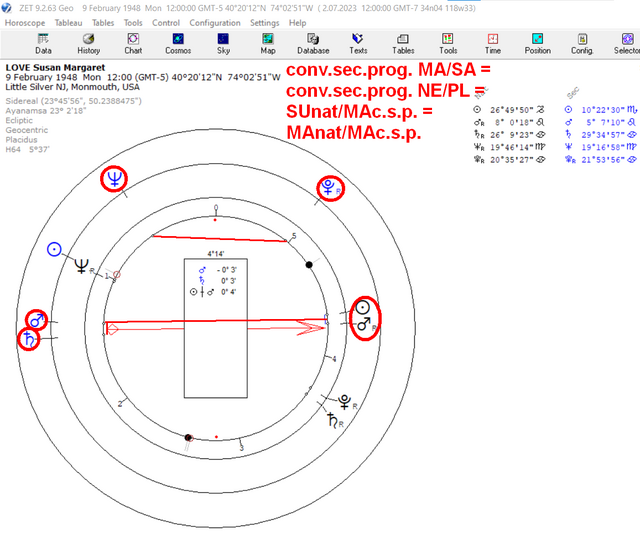Click the 4°14' label above center box

tap(216, 254)
